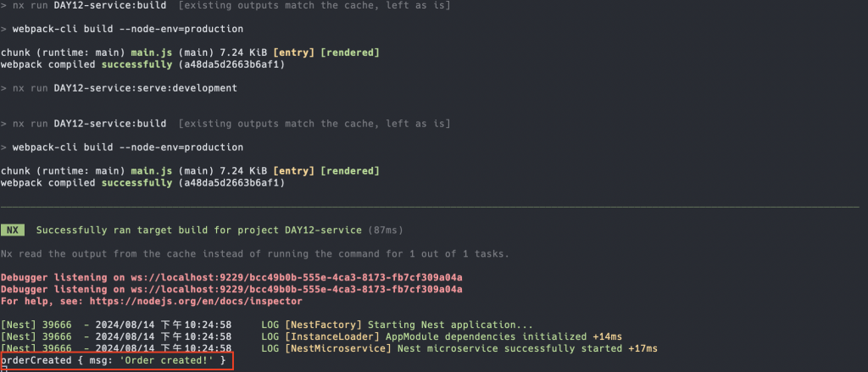The width and height of the screenshot is (868, 372).
Task: Click the first main.js chunk filename
Action: [148, 52]
